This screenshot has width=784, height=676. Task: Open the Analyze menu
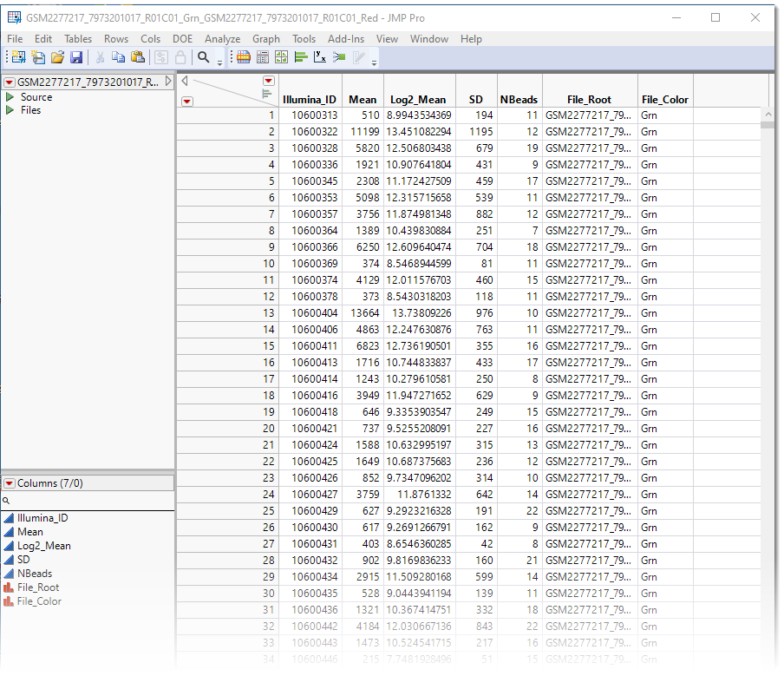click(x=222, y=39)
